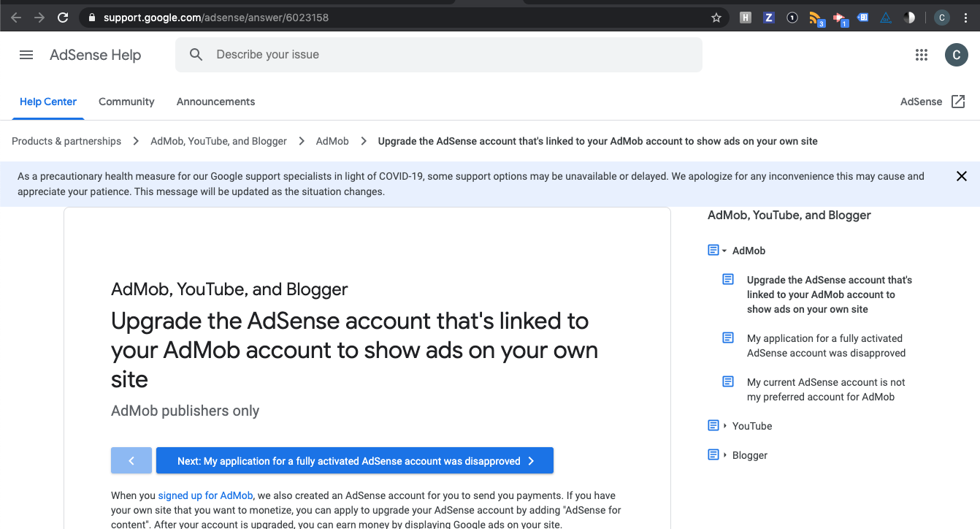
Task: Switch to the Help Center tab
Action: (x=48, y=102)
